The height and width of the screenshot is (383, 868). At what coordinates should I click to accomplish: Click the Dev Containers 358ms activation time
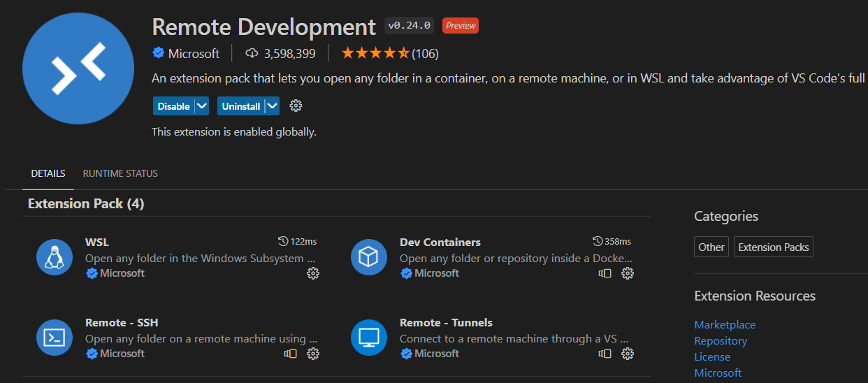[612, 241]
